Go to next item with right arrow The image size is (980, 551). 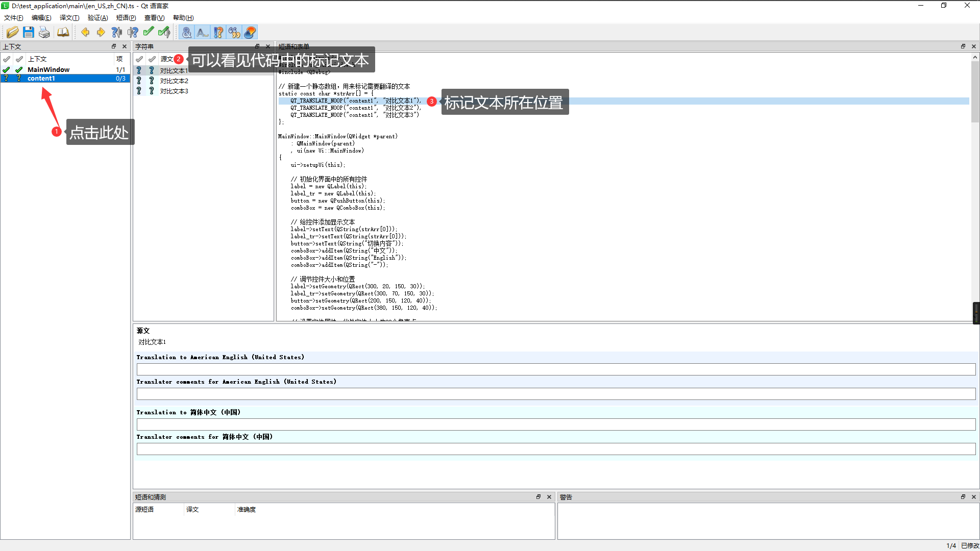pyautogui.click(x=101, y=33)
